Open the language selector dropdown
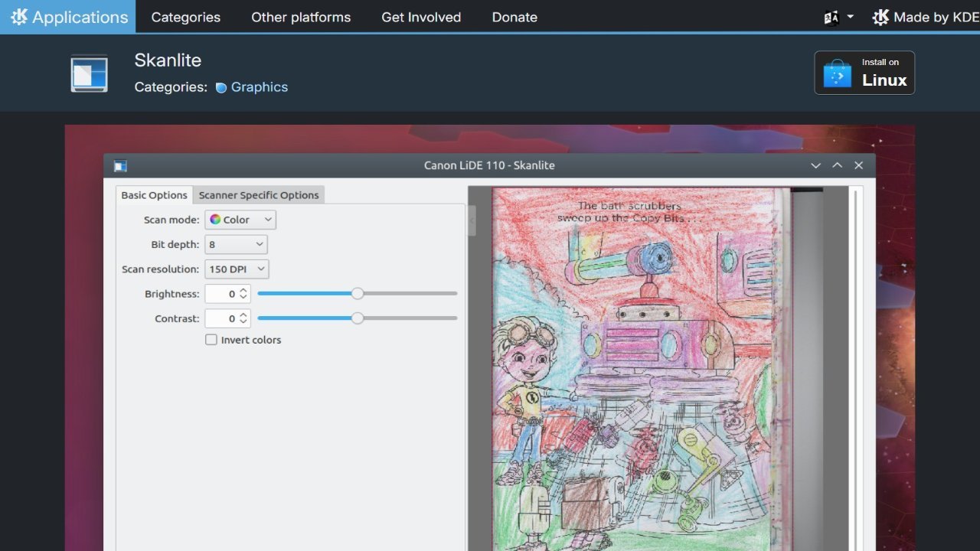Image resolution: width=980 pixels, height=551 pixels. 838,17
